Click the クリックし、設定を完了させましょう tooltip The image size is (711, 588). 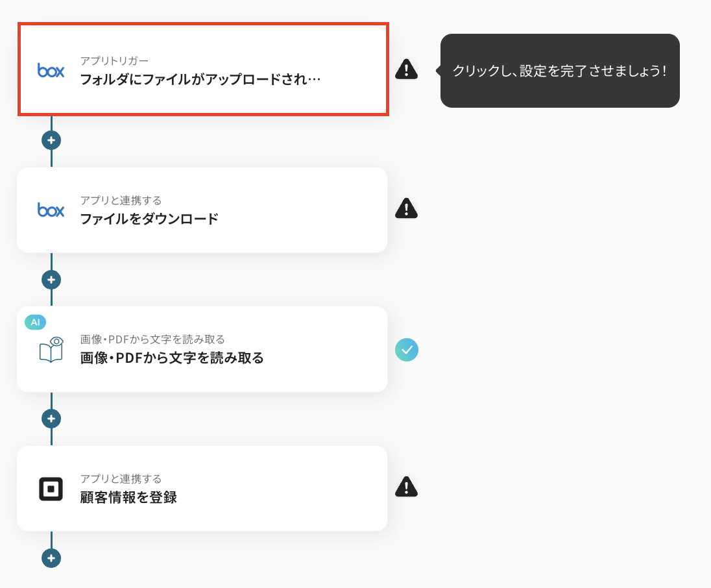point(560,71)
